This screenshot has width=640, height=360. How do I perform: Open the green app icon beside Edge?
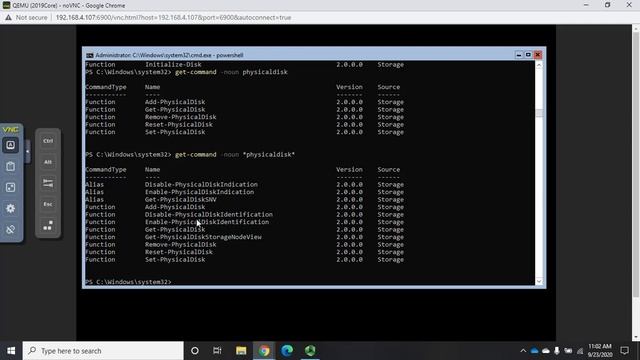click(310, 351)
